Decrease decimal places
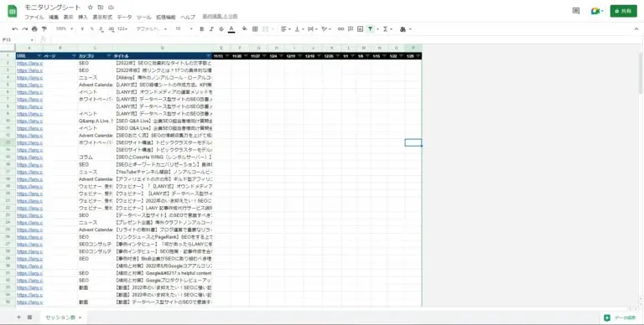This screenshot has width=644, height=325. pyautogui.click(x=101, y=29)
